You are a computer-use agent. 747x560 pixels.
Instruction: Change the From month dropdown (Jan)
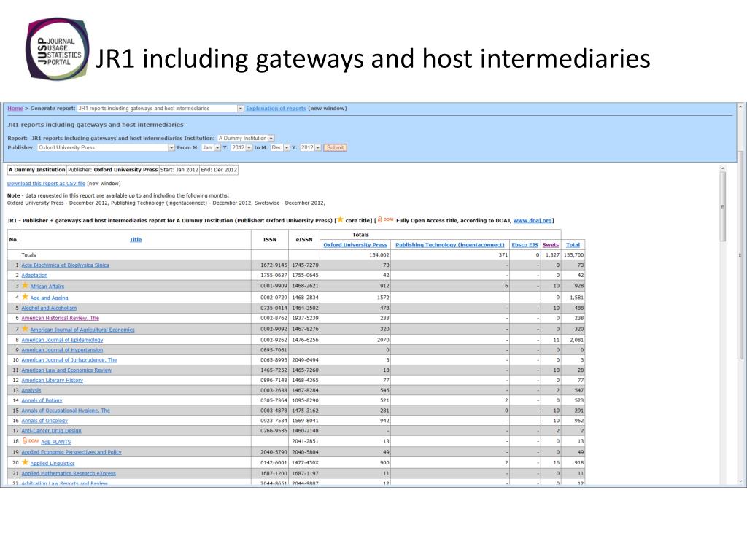tap(211, 147)
